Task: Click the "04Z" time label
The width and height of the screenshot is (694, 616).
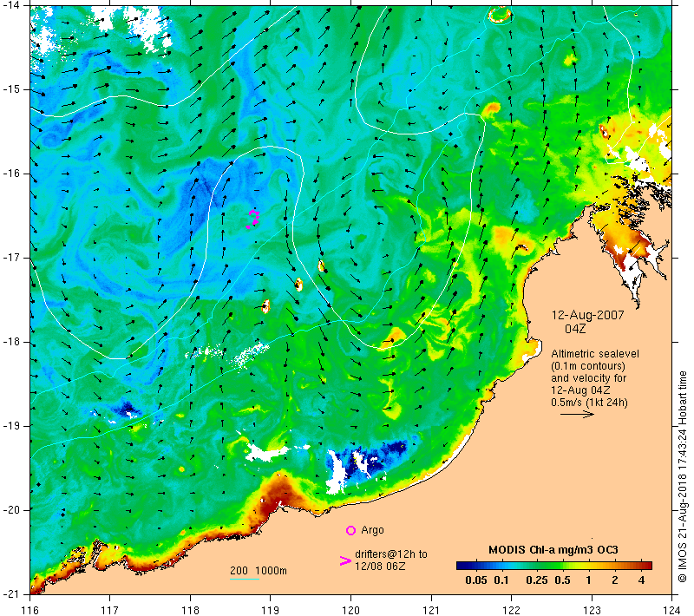Action: click(575, 329)
